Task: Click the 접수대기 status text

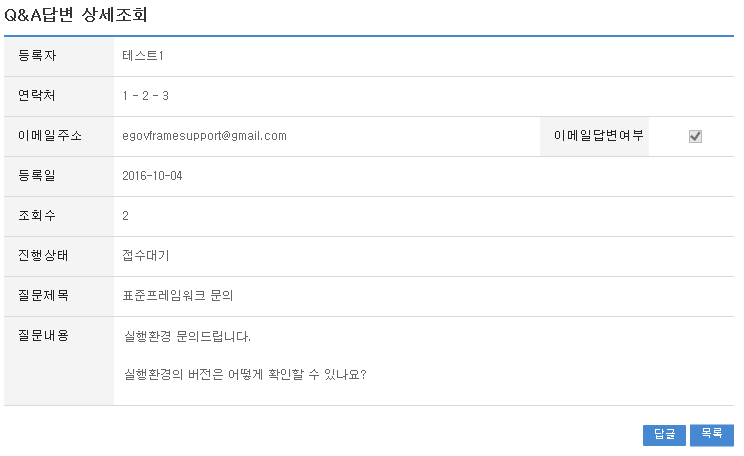Action: 146,256
